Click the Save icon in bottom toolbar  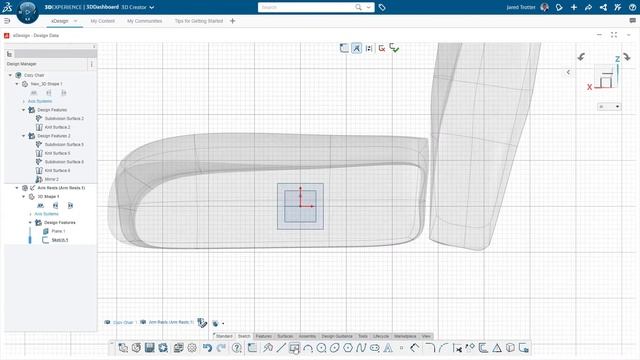coord(149,348)
